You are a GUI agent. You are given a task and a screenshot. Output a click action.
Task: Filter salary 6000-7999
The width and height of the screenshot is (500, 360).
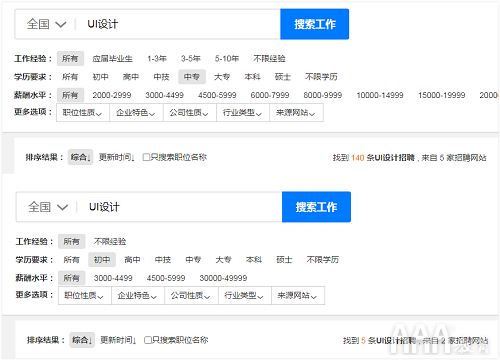(270, 95)
